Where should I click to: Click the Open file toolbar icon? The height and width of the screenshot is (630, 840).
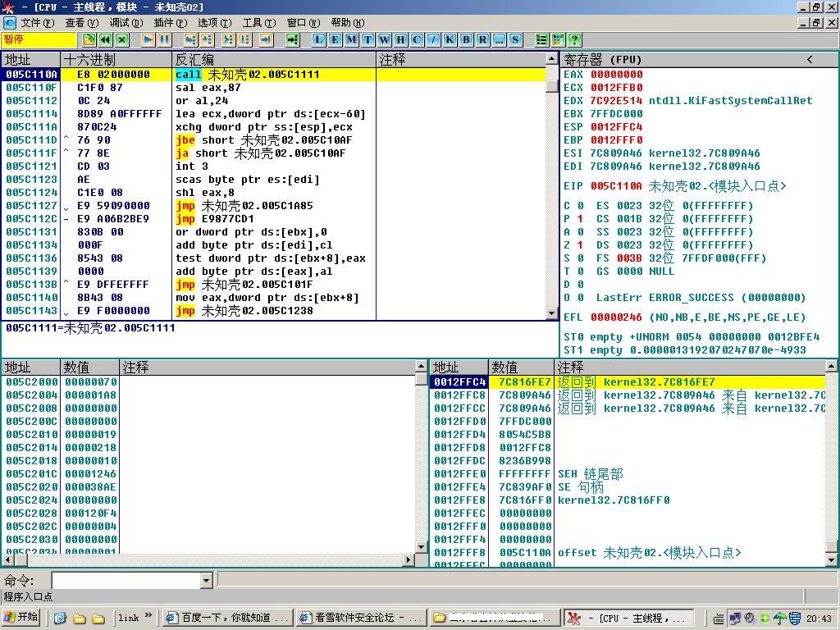tap(89, 39)
